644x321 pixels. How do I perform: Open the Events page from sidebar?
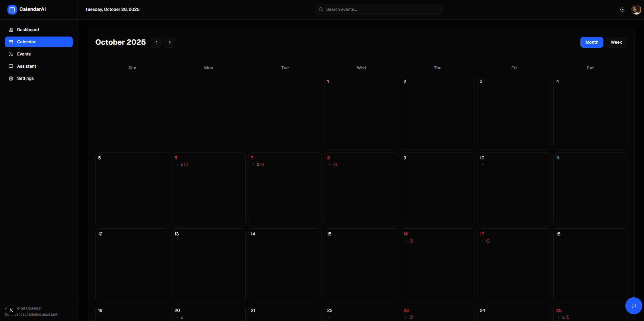pyautogui.click(x=24, y=54)
